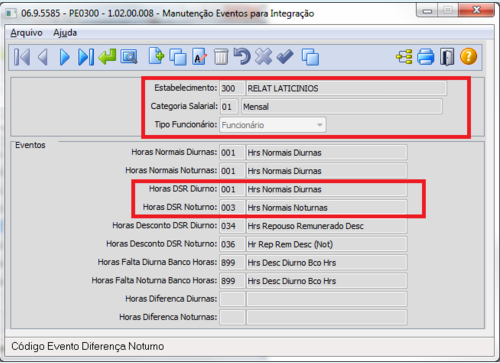Click the Categoria Salarial label

tap(184, 106)
